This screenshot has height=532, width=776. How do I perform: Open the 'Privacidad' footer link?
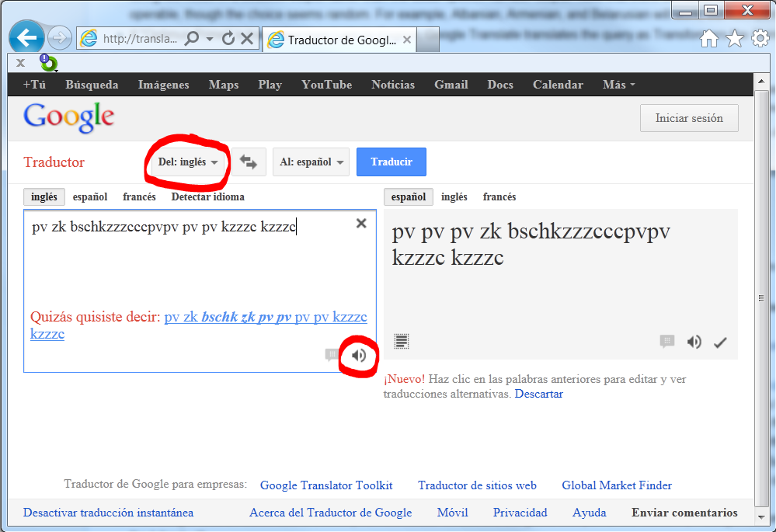520,513
